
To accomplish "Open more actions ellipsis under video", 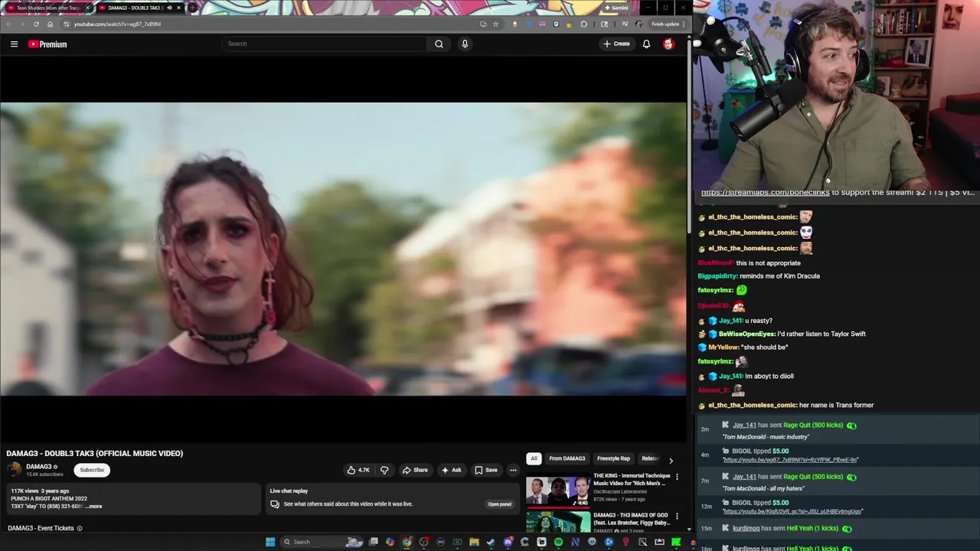I will click(513, 470).
